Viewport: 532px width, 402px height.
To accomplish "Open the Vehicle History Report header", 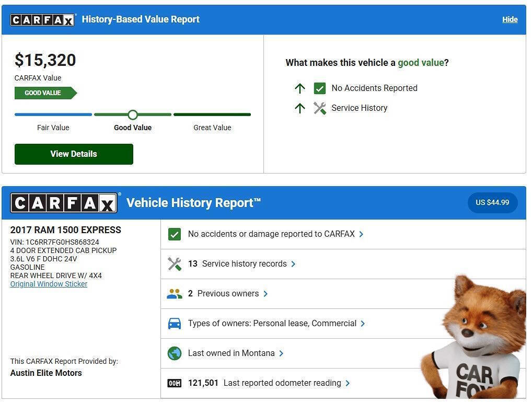I will pyautogui.click(x=193, y=202).
